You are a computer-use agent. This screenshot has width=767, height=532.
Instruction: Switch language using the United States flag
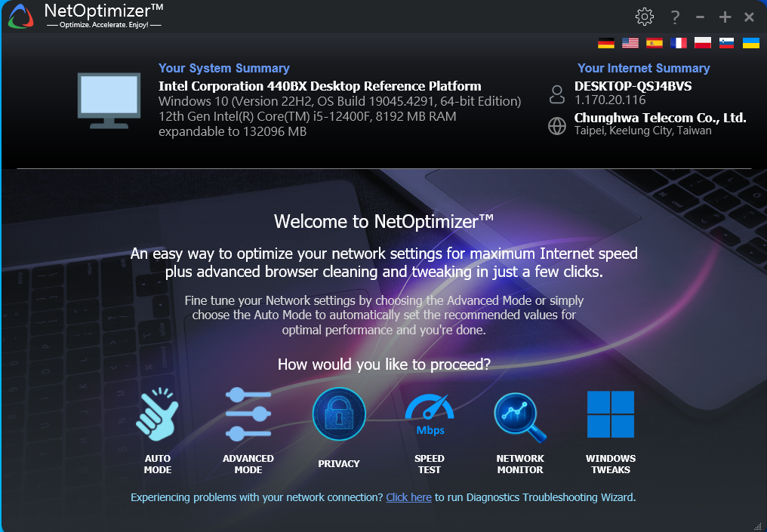[630, 43]
